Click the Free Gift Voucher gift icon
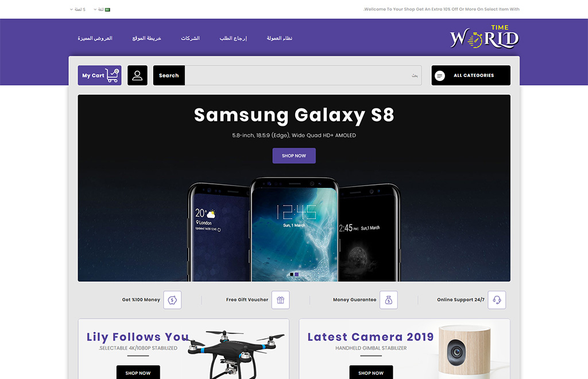This screenshot has width=588, height=379. [x=280, y=300]
